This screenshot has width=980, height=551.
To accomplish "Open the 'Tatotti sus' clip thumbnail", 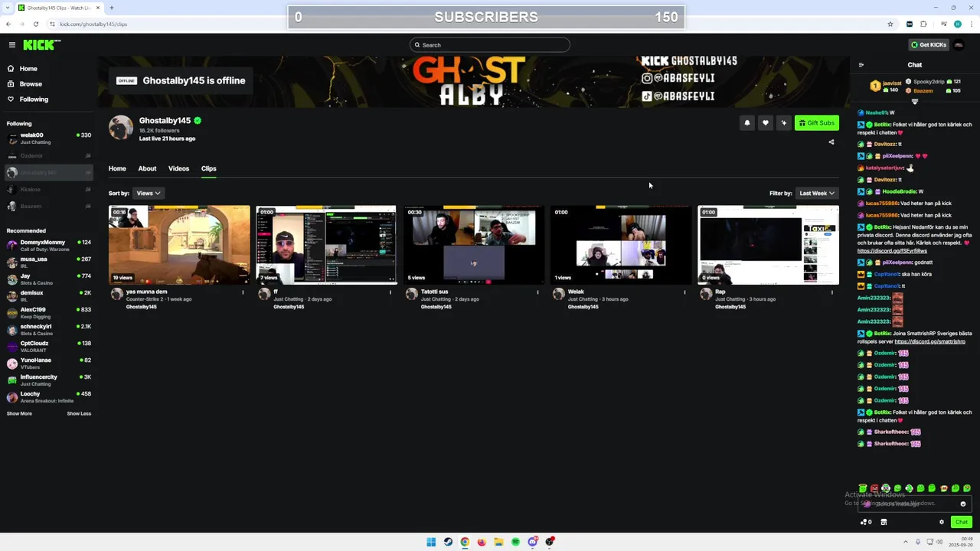I will tap(473, 245).
